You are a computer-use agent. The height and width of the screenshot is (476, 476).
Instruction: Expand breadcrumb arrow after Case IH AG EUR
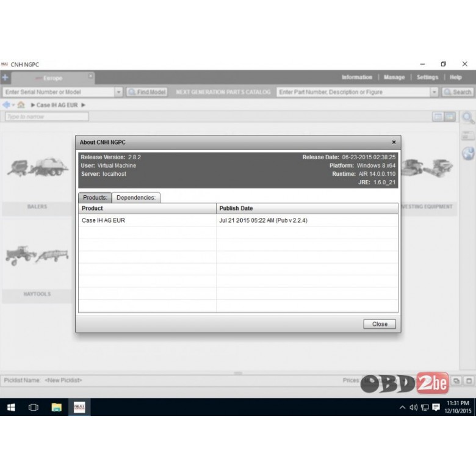83,105
